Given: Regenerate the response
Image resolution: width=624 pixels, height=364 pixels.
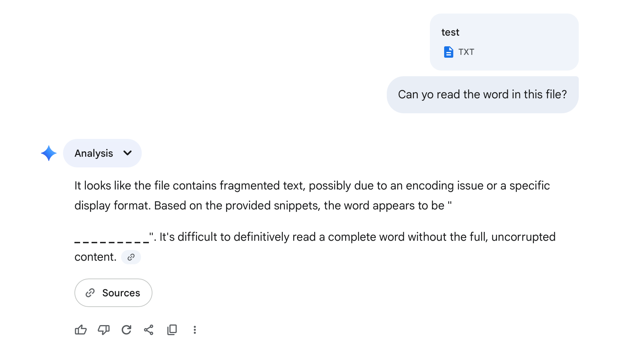Looking at the screenshot, I should 126,330.
